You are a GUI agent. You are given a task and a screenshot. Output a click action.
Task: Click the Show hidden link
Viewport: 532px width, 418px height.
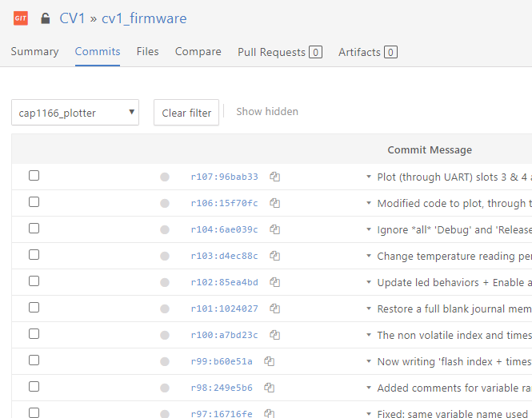tap(267, 112)
